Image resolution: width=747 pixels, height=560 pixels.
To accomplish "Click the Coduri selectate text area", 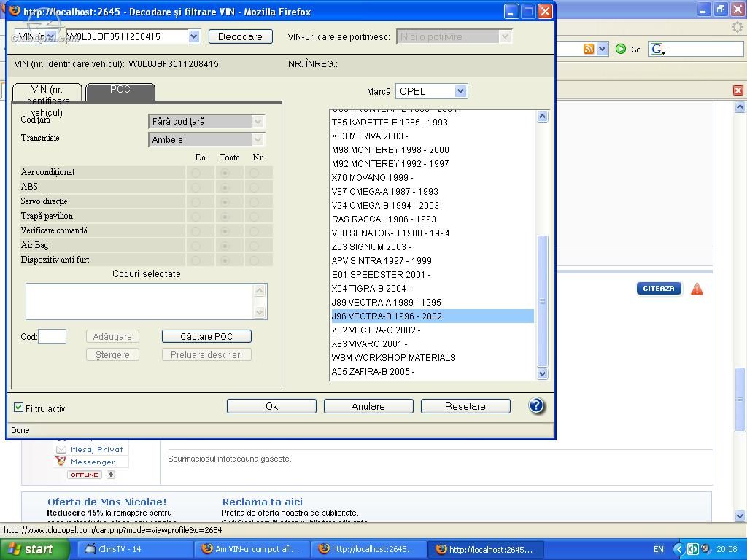I will [x=141, y=301].
